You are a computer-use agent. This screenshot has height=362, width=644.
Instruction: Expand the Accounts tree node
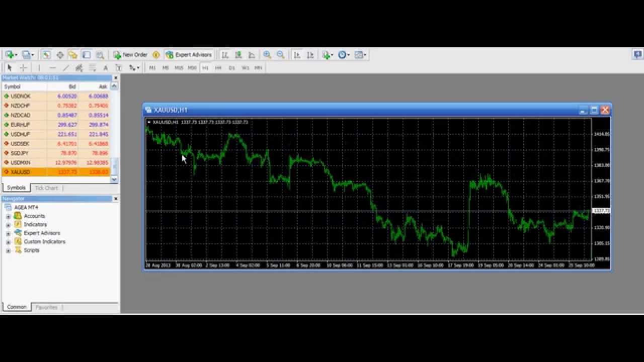pyautogui.click(x=8, y=216)
